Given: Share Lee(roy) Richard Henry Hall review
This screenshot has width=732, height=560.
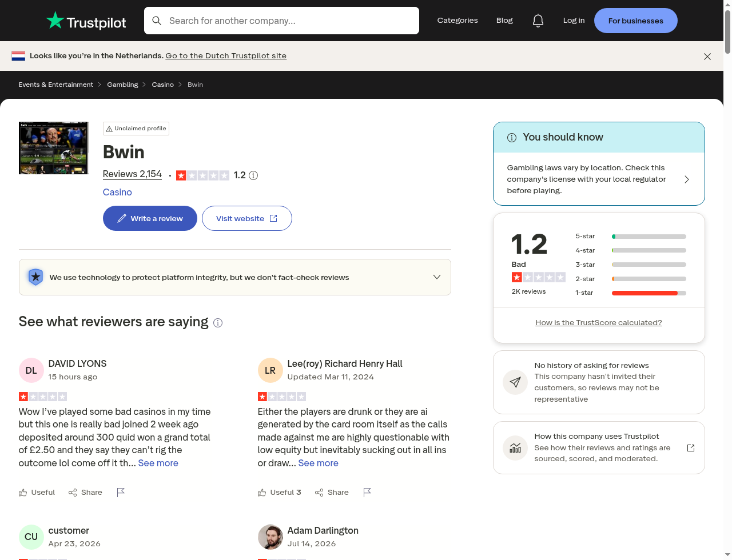Looking at the screenshot, I should [x=332, y=493].
